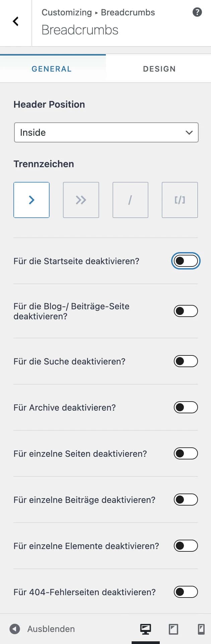
Task: Select the single chevron separator
Action: 31,200
